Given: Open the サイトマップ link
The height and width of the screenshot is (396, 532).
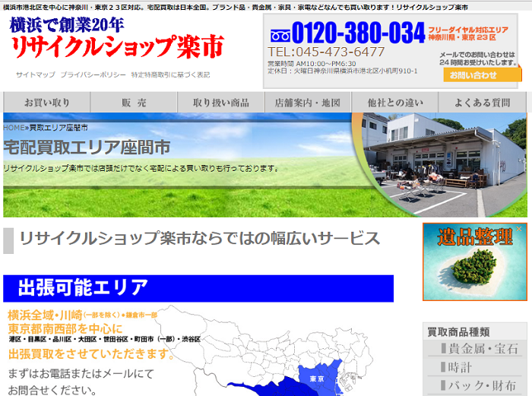Looking at the screenshot, I should (x=35, y=74).
